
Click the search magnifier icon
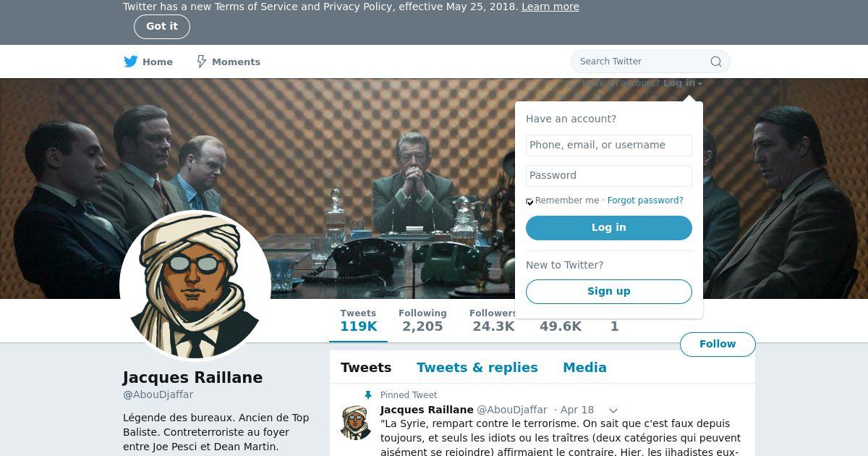[x=716, y=62]
